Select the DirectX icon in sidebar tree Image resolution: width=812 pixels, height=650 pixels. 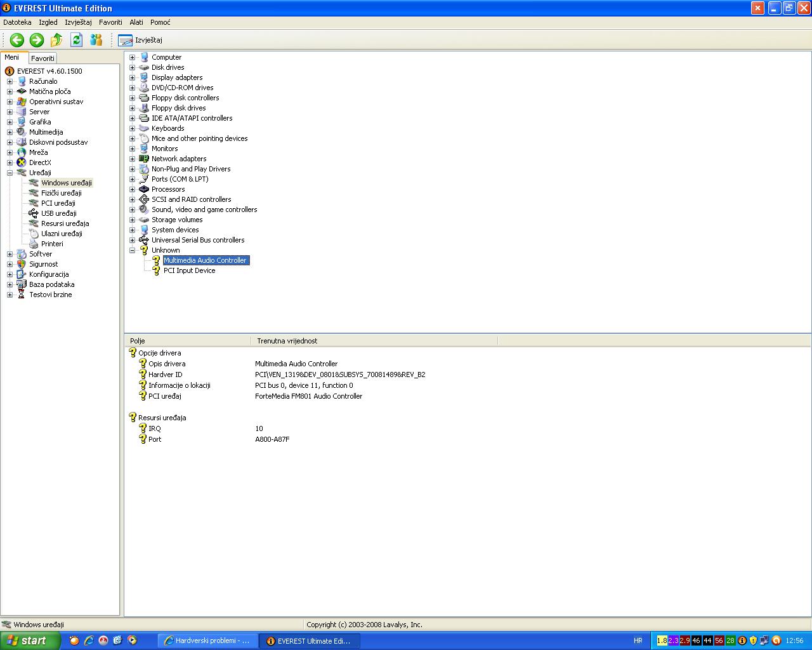22,162
